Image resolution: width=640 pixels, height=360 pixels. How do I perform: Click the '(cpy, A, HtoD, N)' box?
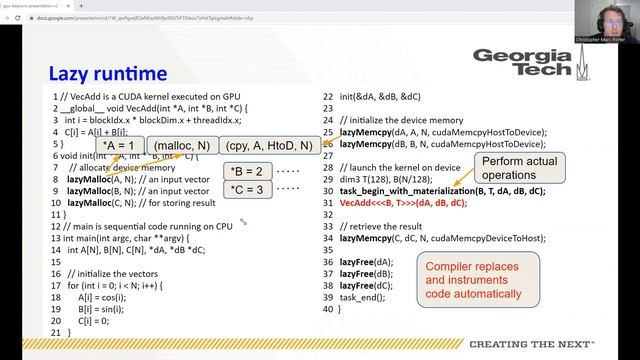pos(269,145)
